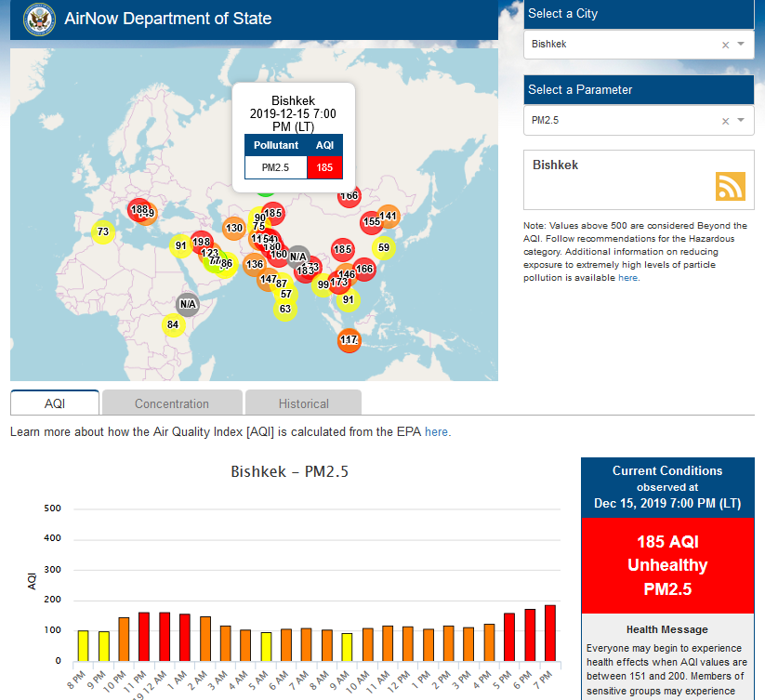This screenshot has width=765, height=700.
Task: Click the 7 PM bar in chart
Action: (550, 633)
